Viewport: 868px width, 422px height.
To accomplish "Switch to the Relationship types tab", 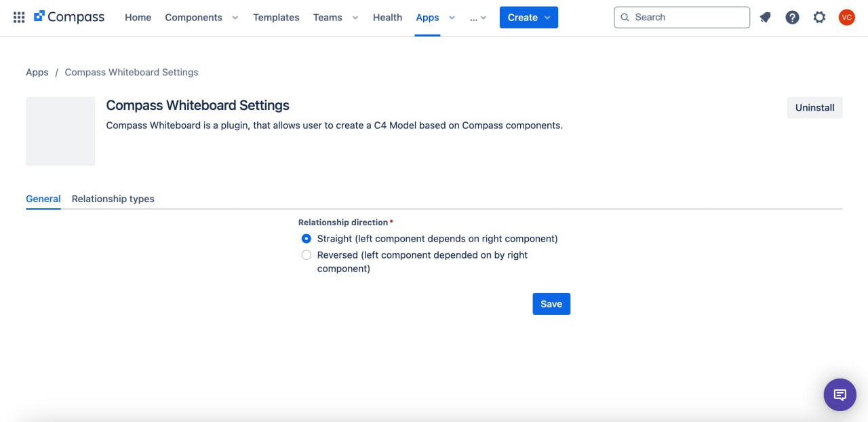I will [113, 199].
